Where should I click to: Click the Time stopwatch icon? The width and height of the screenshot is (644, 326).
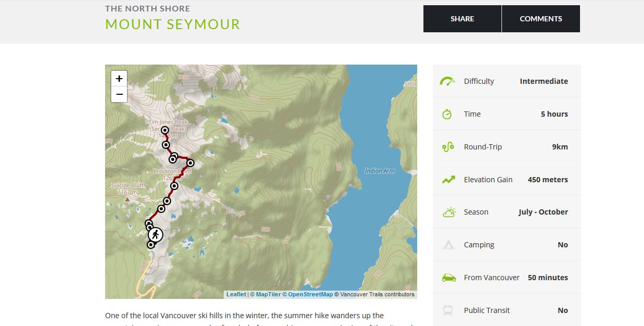[x=447, y=114]
